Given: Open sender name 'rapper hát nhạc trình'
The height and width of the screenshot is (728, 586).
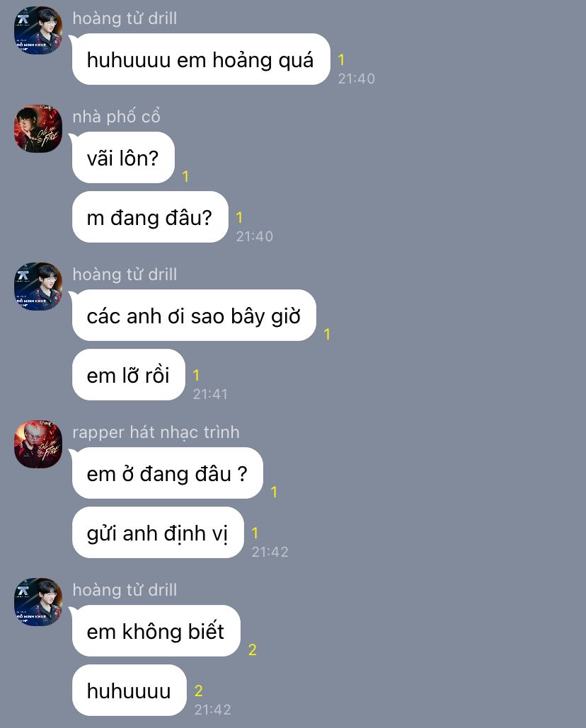Looking at the screenshot, I should (156, 432).
